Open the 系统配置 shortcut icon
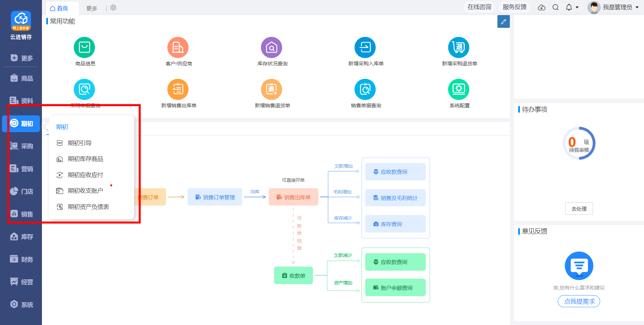The width and height of the screenshot is (644, 325). pyautogui.click(x=459, y=89)
